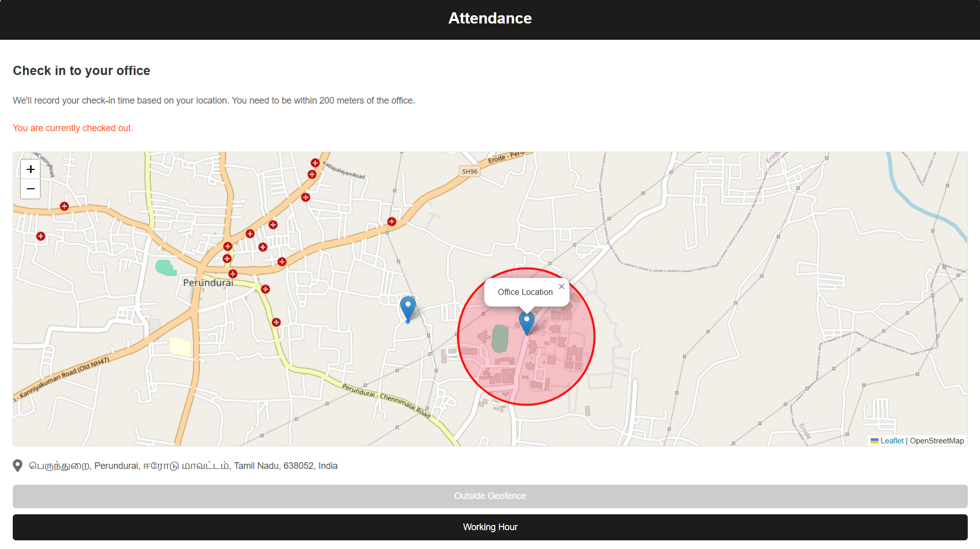The height and width of the screenshot is (549, 980).
Task: Click the disabled Outside Geofence button
Action: pos(490,495)
